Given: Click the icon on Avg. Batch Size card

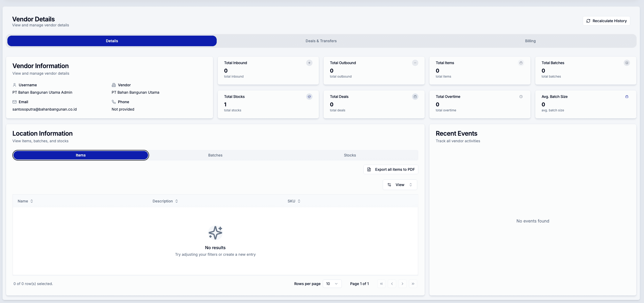Looking at the screenshot, I should click(627, 97).
